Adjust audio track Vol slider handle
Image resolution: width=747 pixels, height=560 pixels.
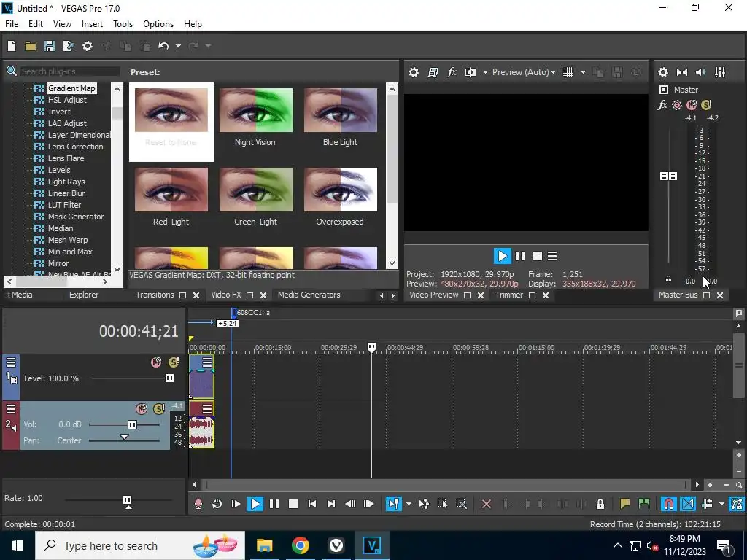pos(132,424)
